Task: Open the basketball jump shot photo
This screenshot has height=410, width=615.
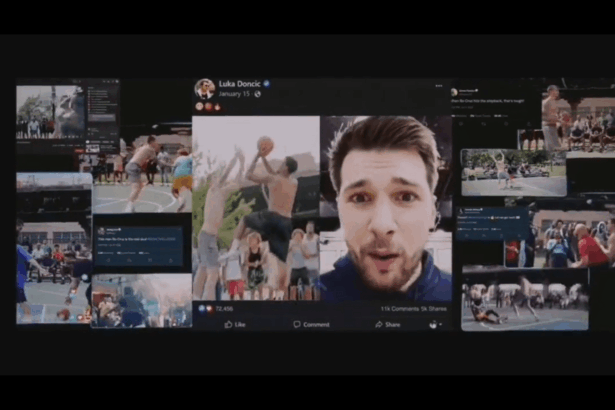Action: tap(255, 208)
